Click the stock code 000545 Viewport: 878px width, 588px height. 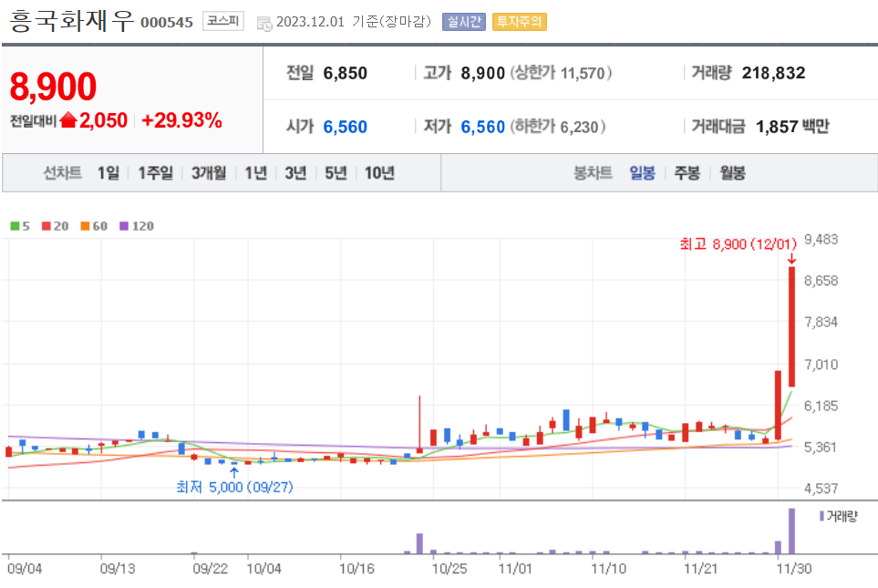tap(167, 23)
